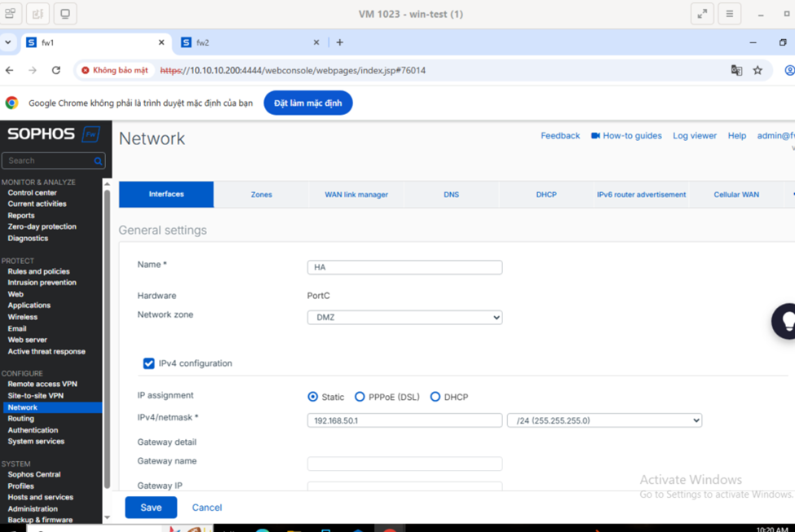Open the WAN link manager tab
The height and width of the screenshot is (532, 795).
[x=356, y=195]
